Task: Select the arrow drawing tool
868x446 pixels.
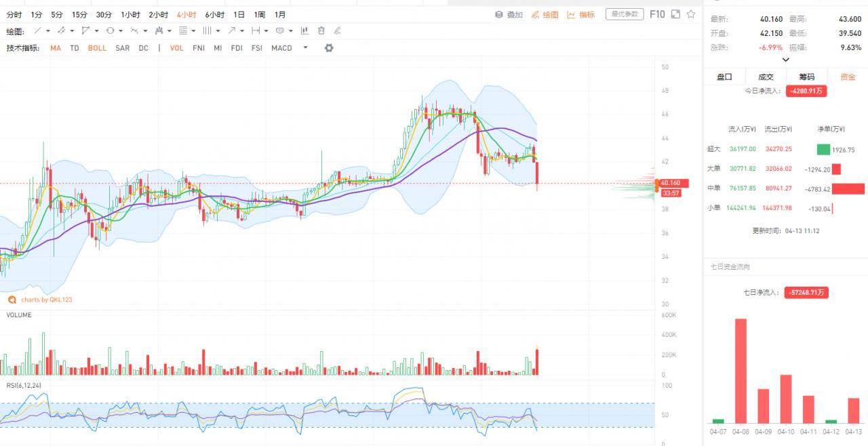Action: pos(232,31)
